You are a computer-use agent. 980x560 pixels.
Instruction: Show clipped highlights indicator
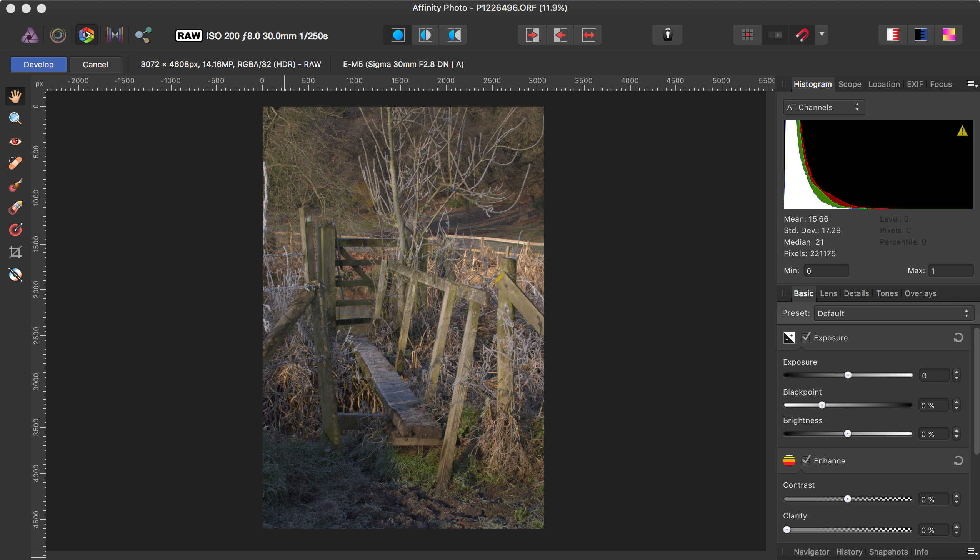point(893,35)
